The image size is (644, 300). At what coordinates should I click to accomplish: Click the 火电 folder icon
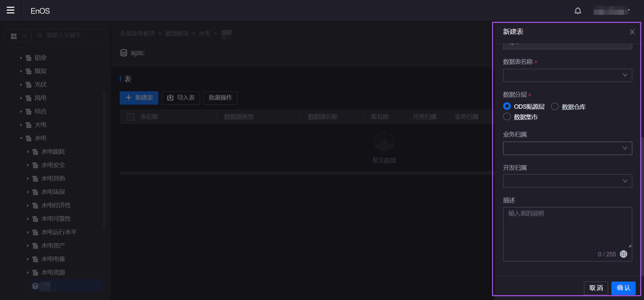(x=29, y=125)
